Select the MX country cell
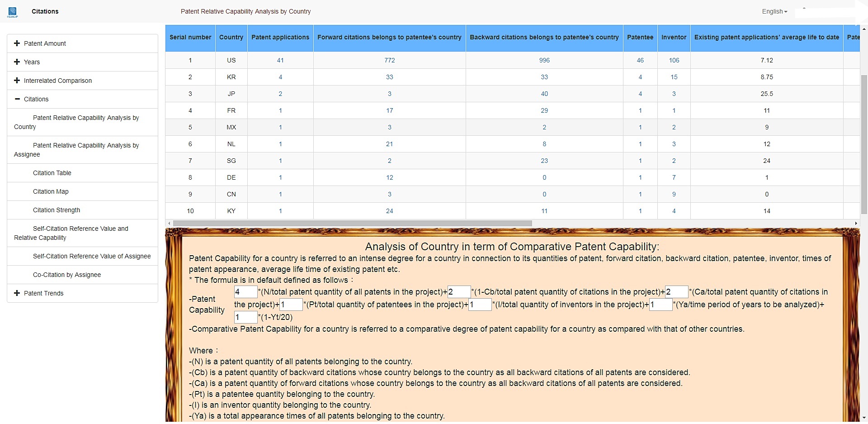The width and height of the screenshot is (868, 424). (x=231, y=127)
